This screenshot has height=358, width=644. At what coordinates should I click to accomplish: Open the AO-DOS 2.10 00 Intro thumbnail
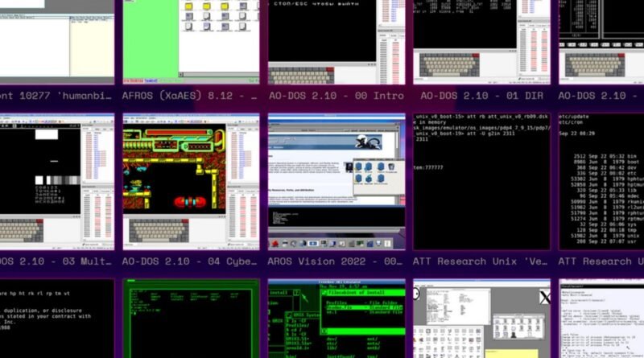point(336,42)
